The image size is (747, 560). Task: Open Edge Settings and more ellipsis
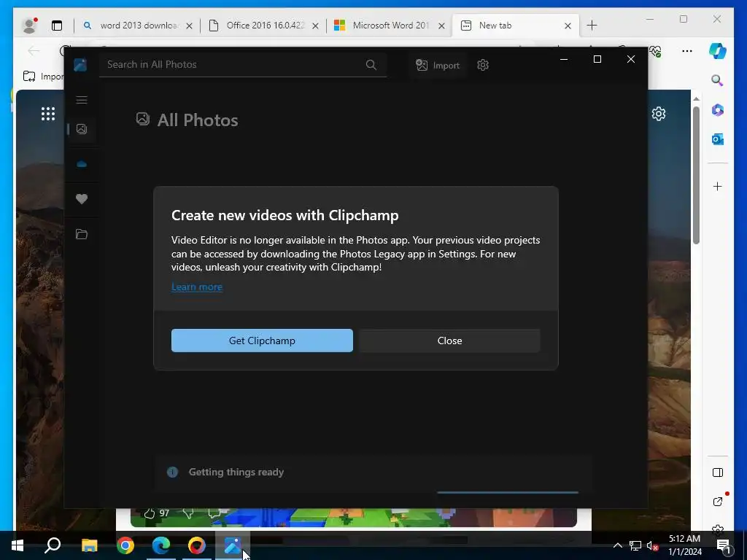(686, 51)
